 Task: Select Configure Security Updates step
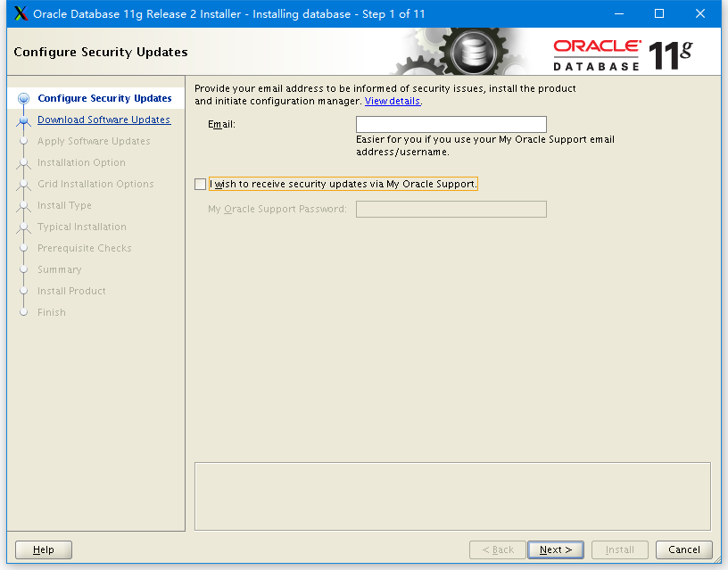(104, 98)
